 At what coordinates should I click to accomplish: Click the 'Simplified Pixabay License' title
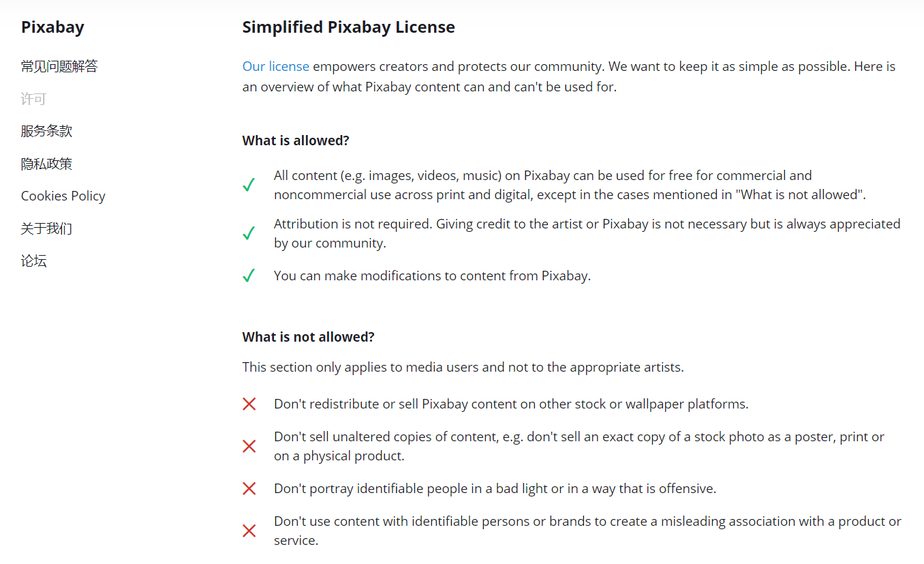point(349,27)
